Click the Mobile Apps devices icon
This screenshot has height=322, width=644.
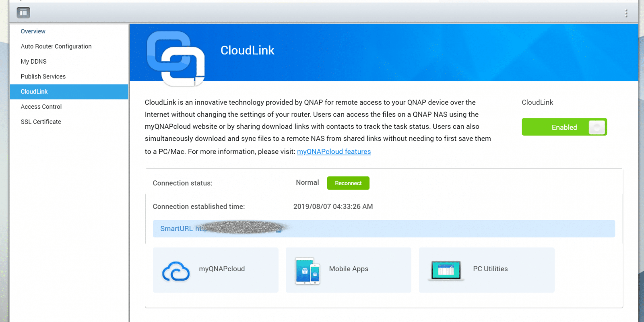click(308, 271)
